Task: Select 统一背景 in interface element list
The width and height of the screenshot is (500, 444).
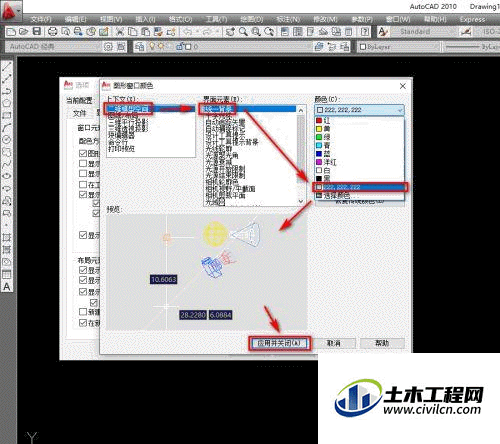Action: [x=250, y=109]
